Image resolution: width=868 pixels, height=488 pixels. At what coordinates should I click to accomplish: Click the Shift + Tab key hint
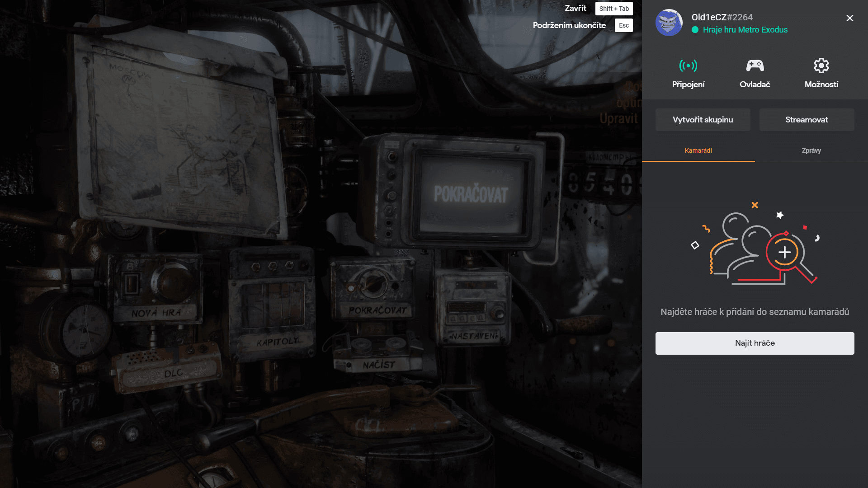[x=613, y=9]
